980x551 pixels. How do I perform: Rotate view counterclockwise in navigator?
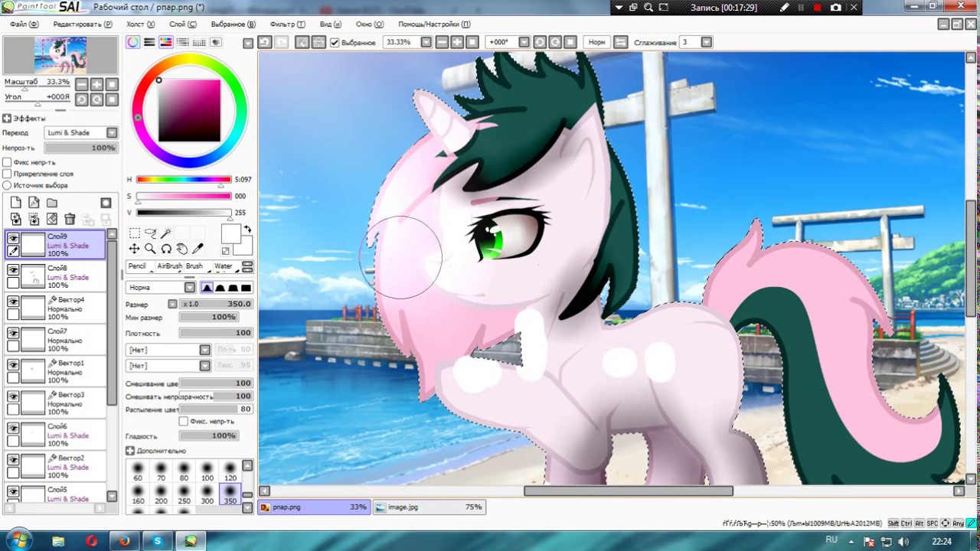pyautogui.click(x=81, y=99)
